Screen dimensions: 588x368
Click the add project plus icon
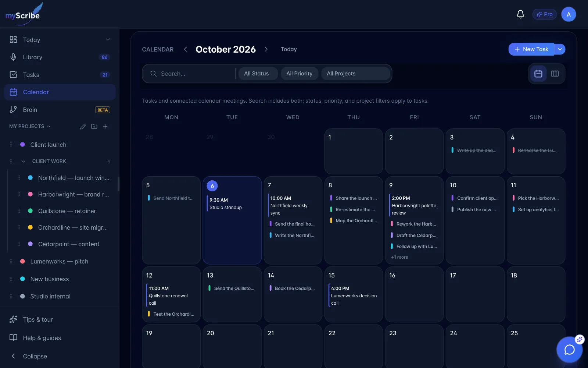click(105, 127)
